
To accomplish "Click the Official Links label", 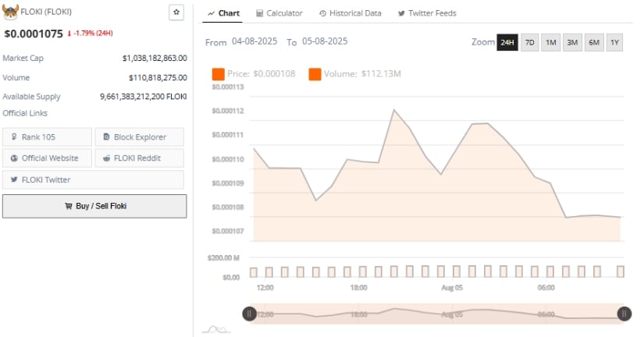I will click(x=25, y=113).
